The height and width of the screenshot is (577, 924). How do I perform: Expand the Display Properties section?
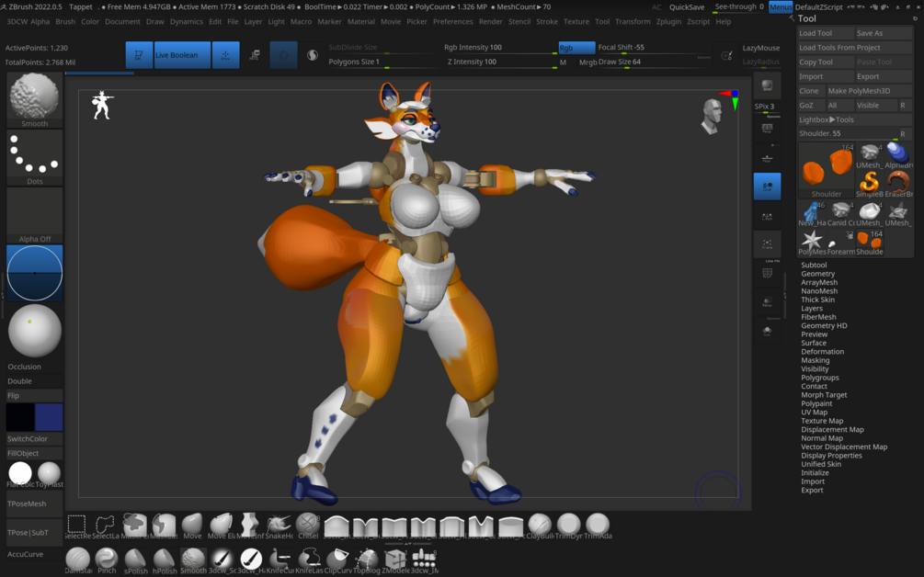(x=831, y=455)
